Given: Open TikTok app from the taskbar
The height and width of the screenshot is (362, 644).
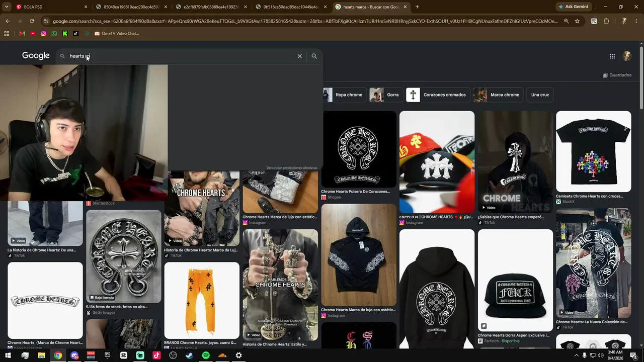Looking at the screenshot, I should click(156, 355).
